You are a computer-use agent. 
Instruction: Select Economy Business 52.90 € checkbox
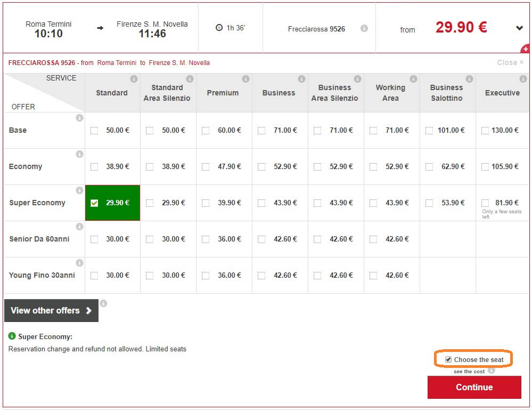coord(261,167)
